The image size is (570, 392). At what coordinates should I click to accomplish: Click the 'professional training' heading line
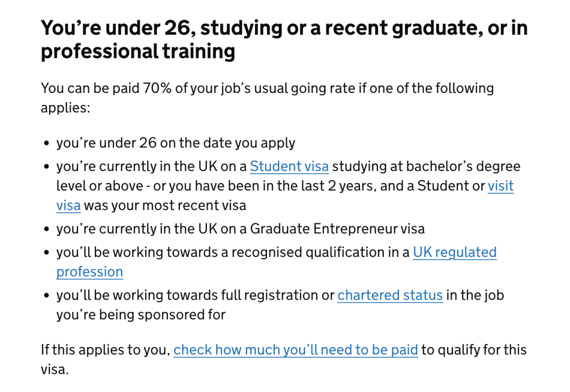click(x=138, y=51)
